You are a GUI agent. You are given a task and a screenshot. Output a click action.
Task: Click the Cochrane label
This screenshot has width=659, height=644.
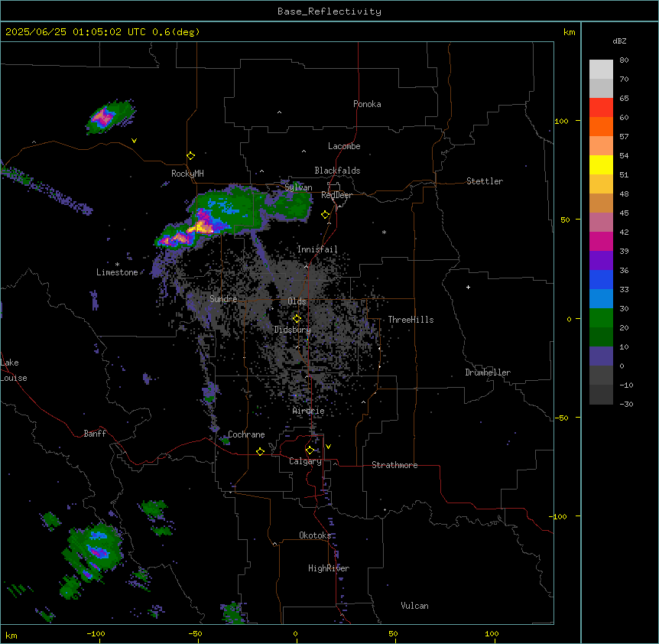(246, 434)
